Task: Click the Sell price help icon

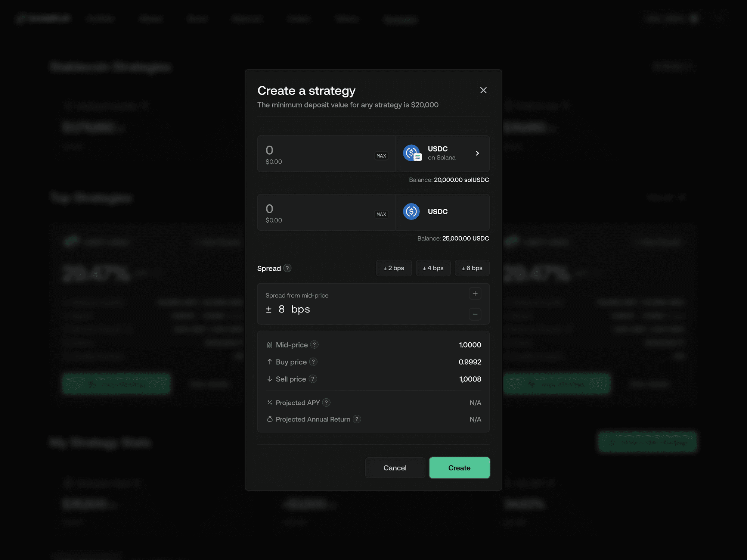Action: coord(313,379)
